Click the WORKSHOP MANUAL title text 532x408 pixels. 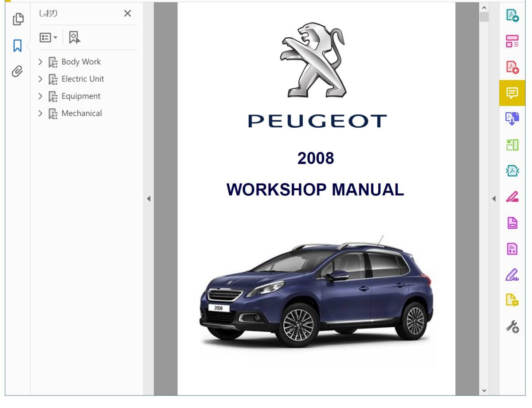[315, 190]
